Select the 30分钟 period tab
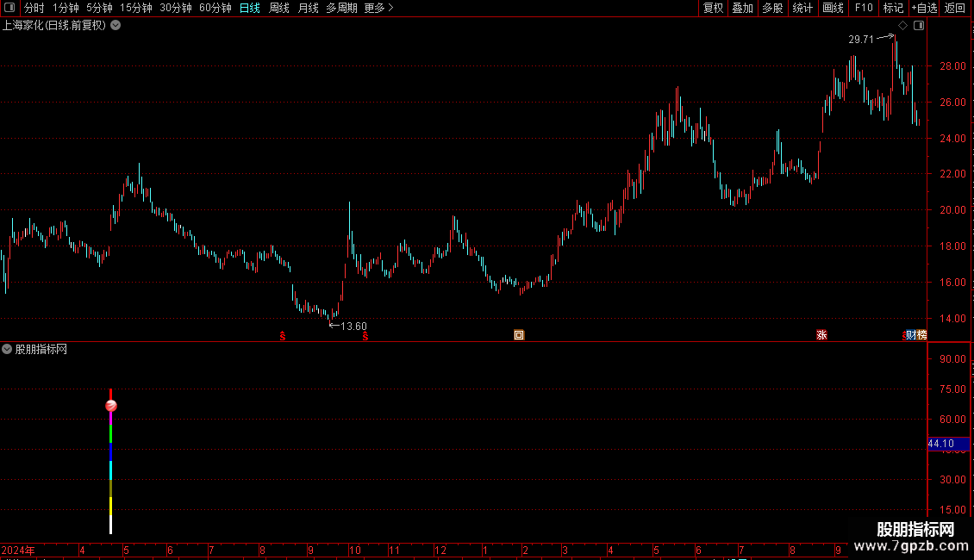This screenshot has height=560, width=974. click(x=176, y=8)
